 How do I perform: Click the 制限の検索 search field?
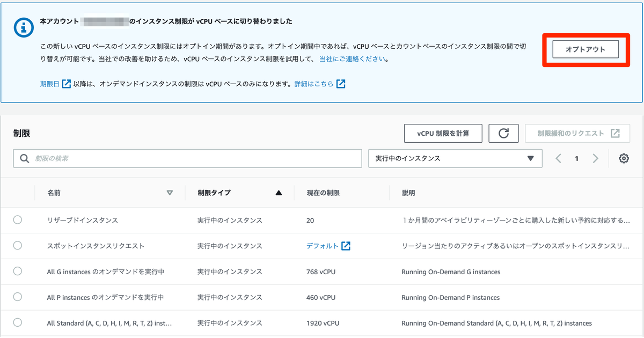[x=187, y=159]
